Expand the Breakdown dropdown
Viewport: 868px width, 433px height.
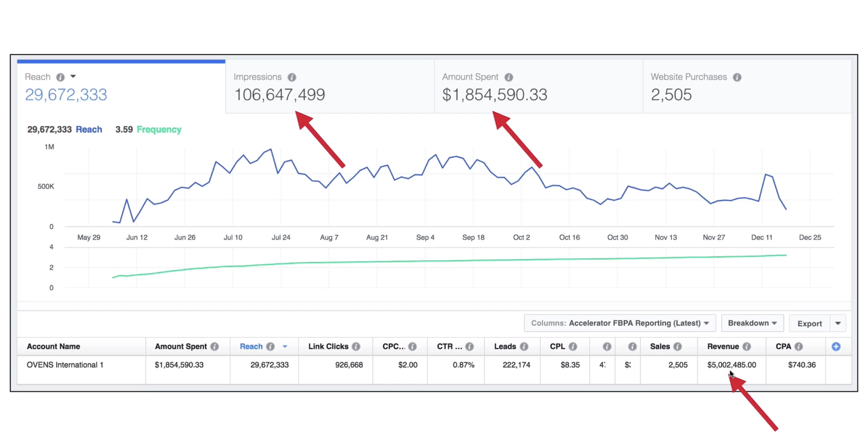[752, 323]
